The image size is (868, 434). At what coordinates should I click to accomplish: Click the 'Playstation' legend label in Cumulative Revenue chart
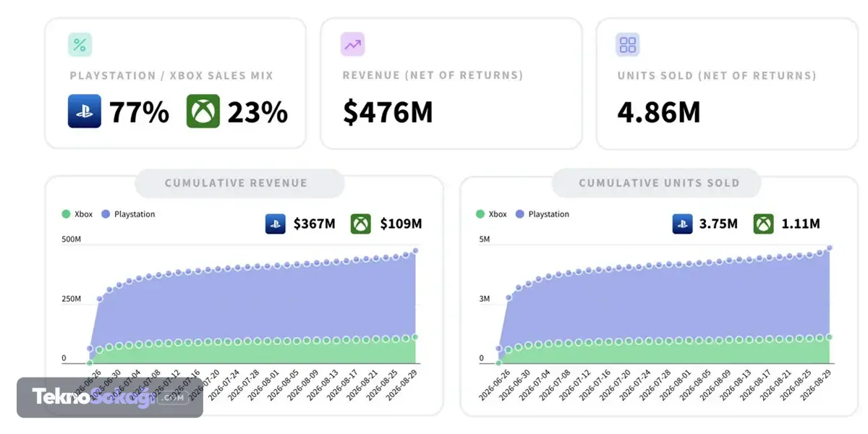(135, 214)
